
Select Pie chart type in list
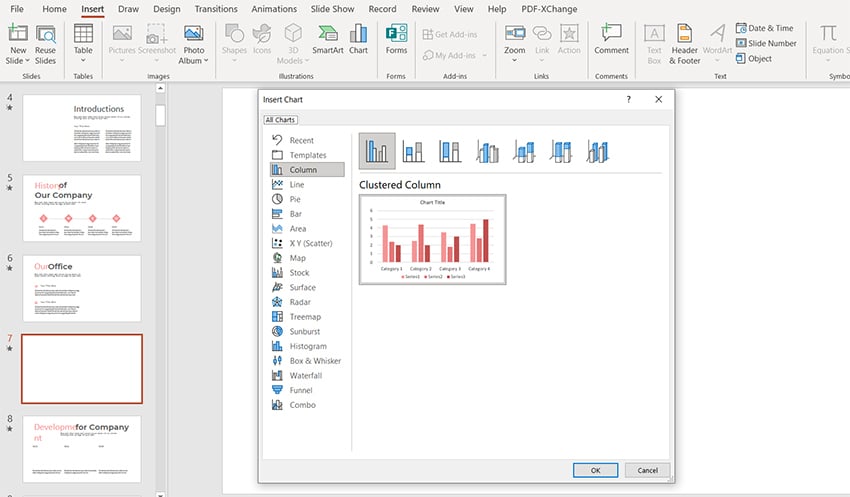tap(295, 199)
